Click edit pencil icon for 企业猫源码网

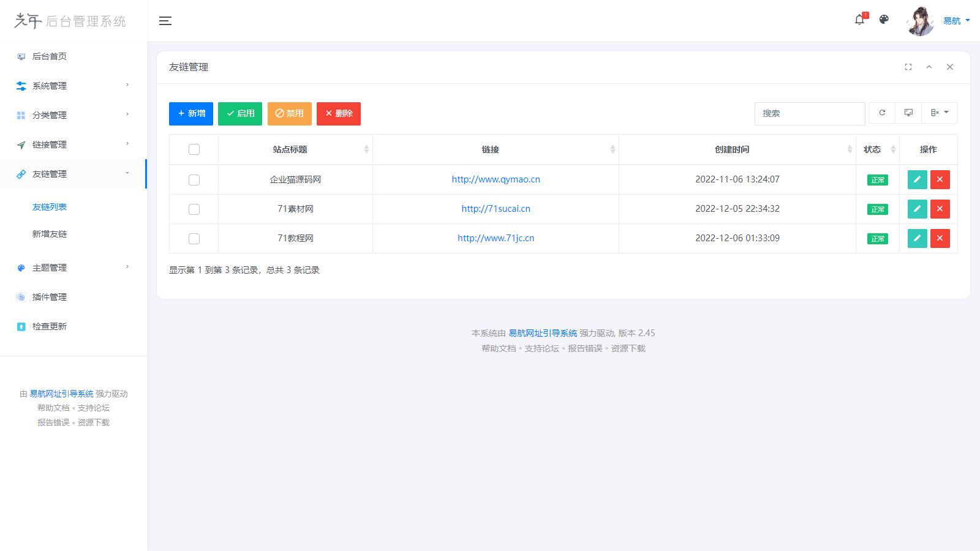click(x=917, y=179)
